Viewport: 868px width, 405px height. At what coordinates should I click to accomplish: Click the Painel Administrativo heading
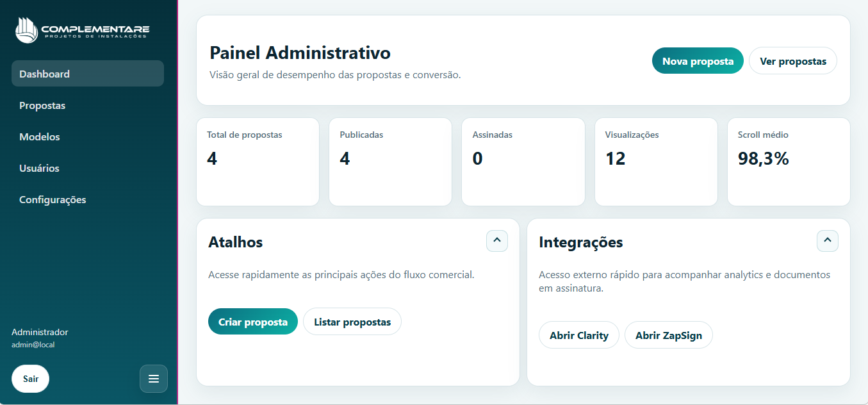(300, 53)
